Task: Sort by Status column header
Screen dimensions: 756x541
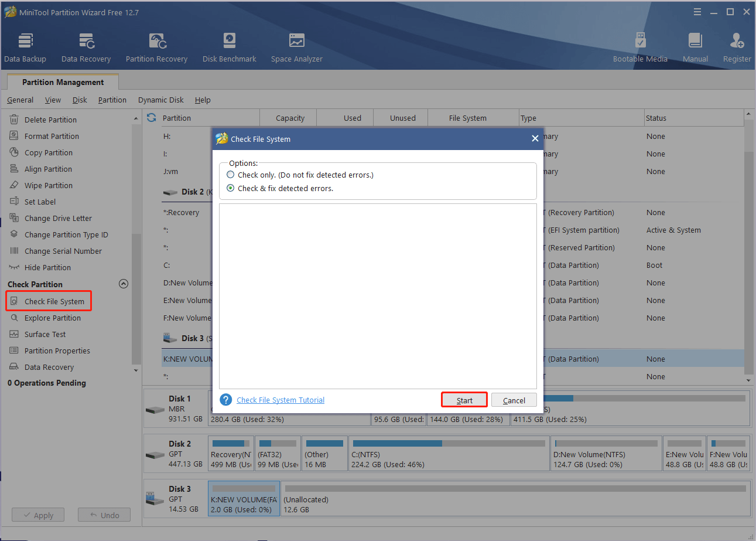Action: click(656, 118)
